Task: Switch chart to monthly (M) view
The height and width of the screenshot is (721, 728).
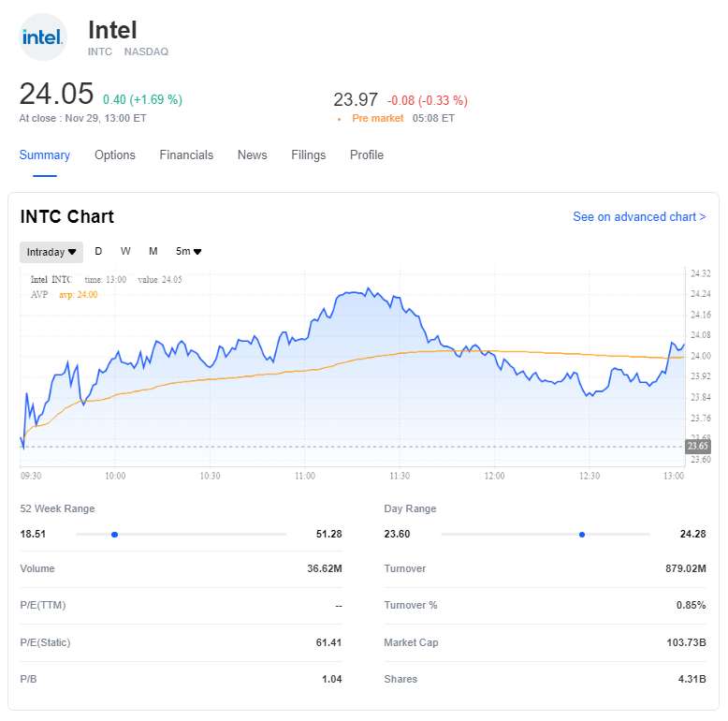Action: click(153, 252)
